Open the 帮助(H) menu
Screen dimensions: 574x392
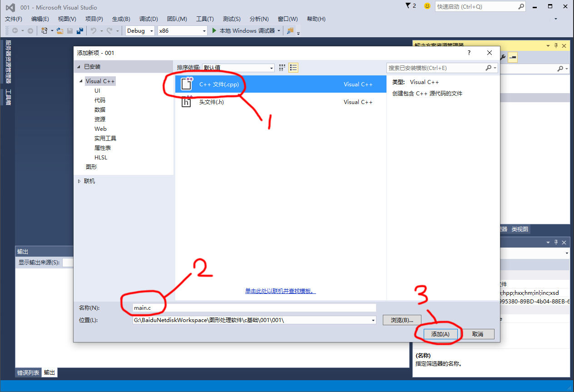pyautogui.click(x=316, y=19)
